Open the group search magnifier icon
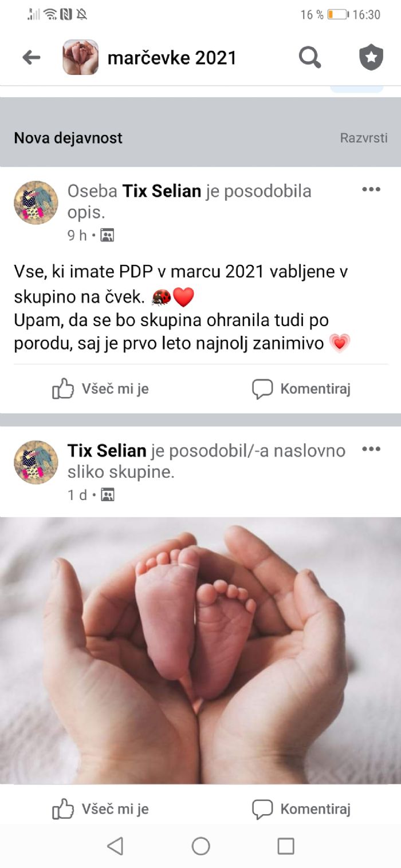 pyautogui.click(x=310, y=57)
